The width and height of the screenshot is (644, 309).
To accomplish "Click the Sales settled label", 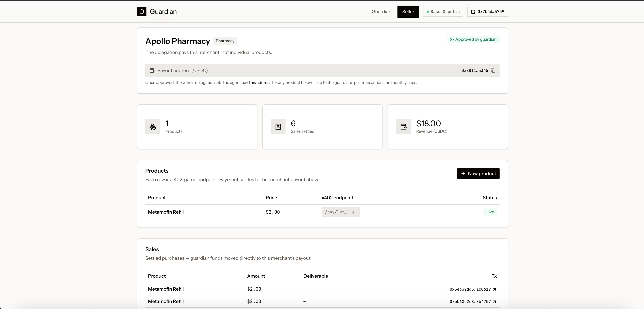I will click(302, 131).
